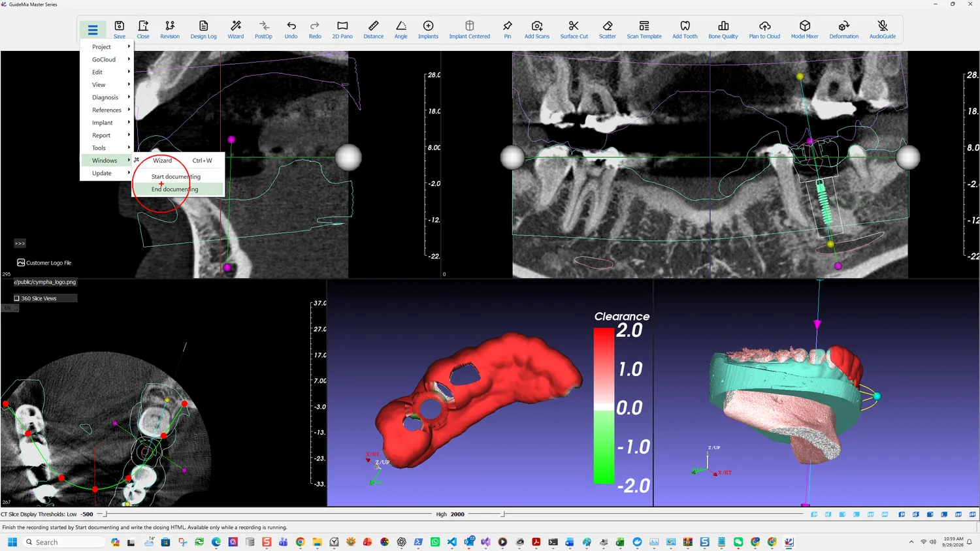
Task: Select the Surface Cut tool
Action: coord(574,29)
